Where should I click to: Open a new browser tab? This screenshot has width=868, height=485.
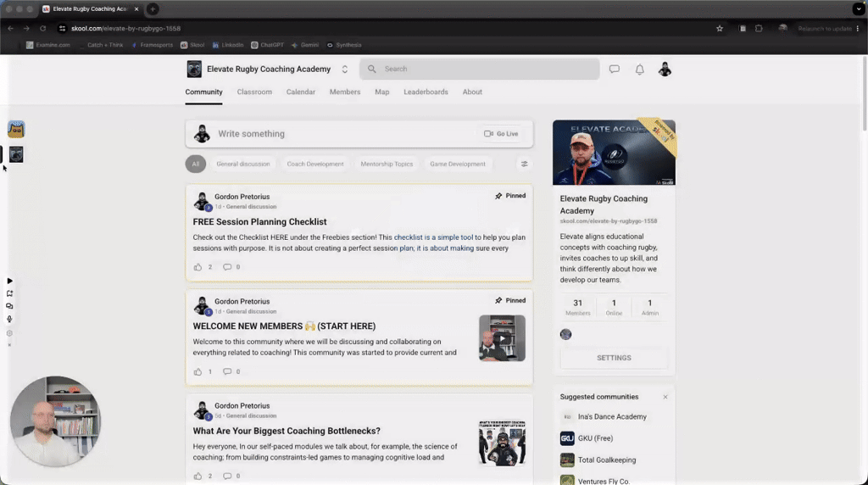click(x=153, y=8)
